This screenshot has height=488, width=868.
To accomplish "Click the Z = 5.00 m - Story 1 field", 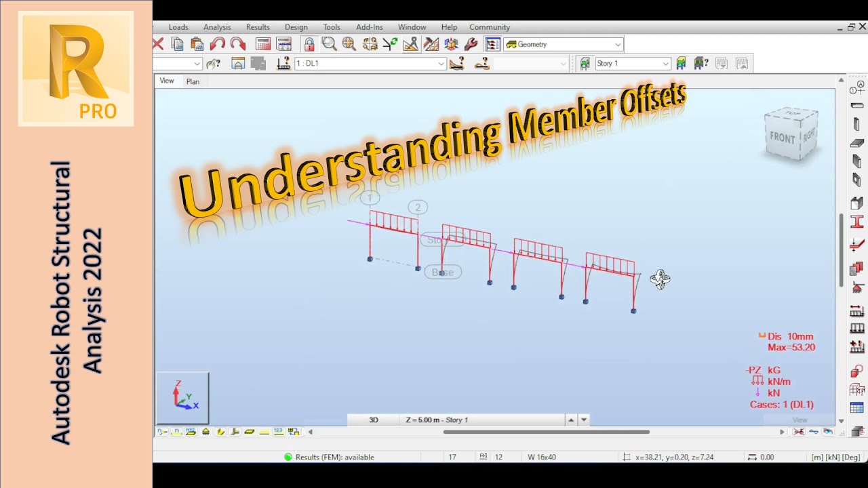I will pyautogui.click(x=481, y=420).
